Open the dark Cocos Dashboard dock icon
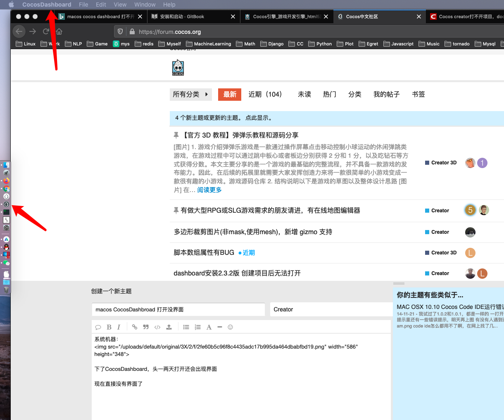Image resolution: width=504 pixels, height=420 pixels. coord(6,204)
